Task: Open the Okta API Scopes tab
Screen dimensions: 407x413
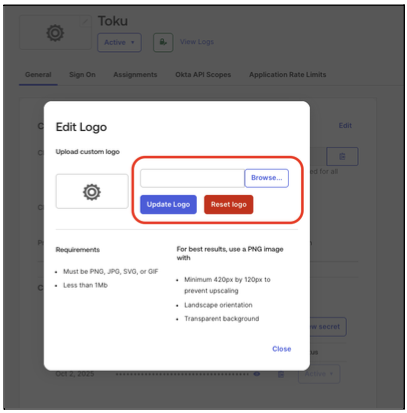Action: click(x=203, y=75)
